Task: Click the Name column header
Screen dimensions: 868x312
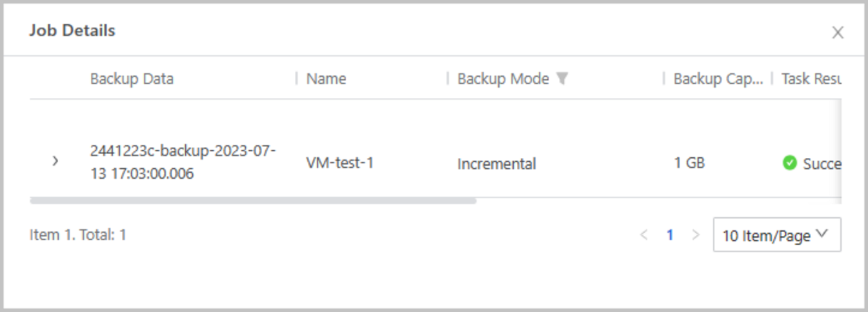Action: click(x=326, y=79)
